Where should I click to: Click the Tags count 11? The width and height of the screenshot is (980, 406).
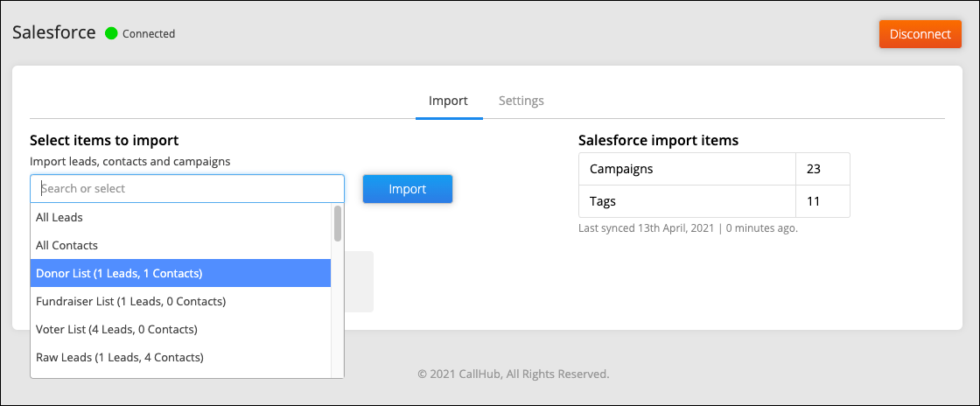(x=813, y=201)
